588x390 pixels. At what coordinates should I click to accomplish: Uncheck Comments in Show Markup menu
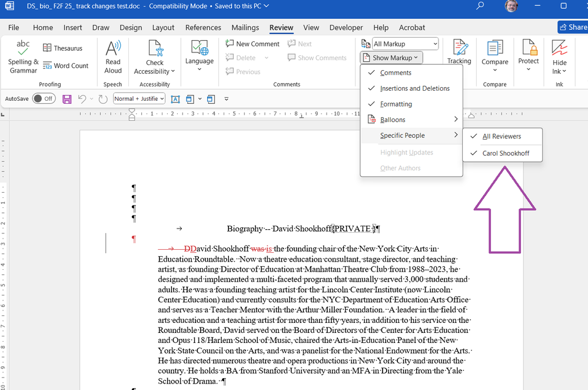[396, 73]
